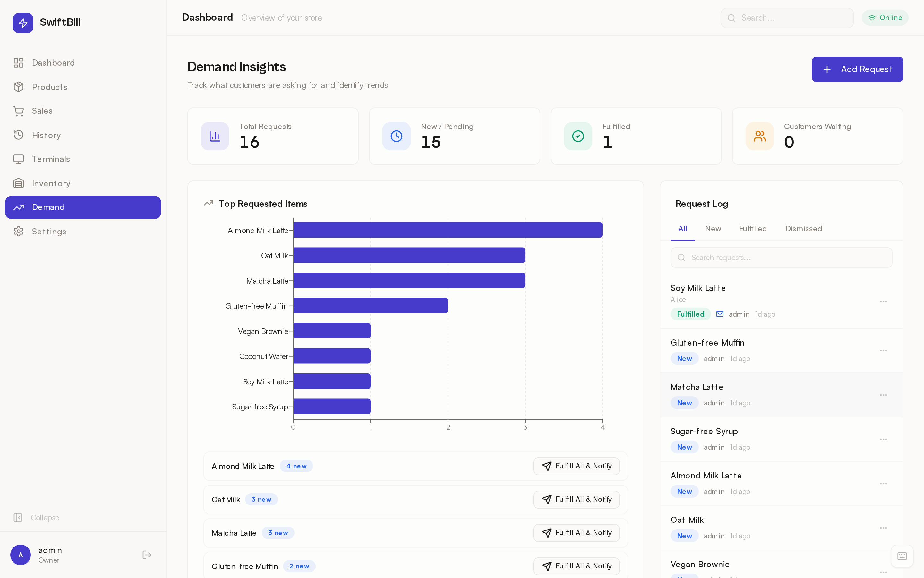Open Products in the sidebar

(83, 87)
